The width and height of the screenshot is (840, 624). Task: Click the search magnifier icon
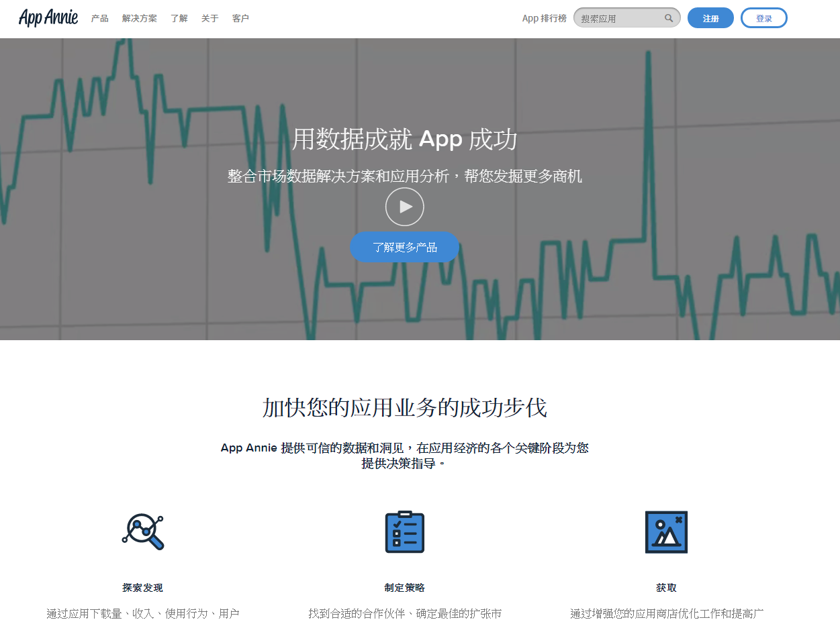point(669,18)
